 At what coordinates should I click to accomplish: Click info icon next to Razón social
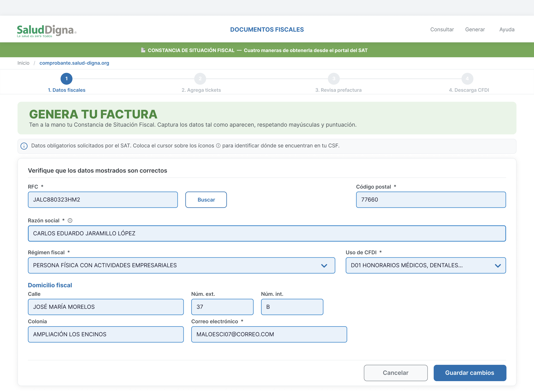pyautogui.click(x=70, y=220)
